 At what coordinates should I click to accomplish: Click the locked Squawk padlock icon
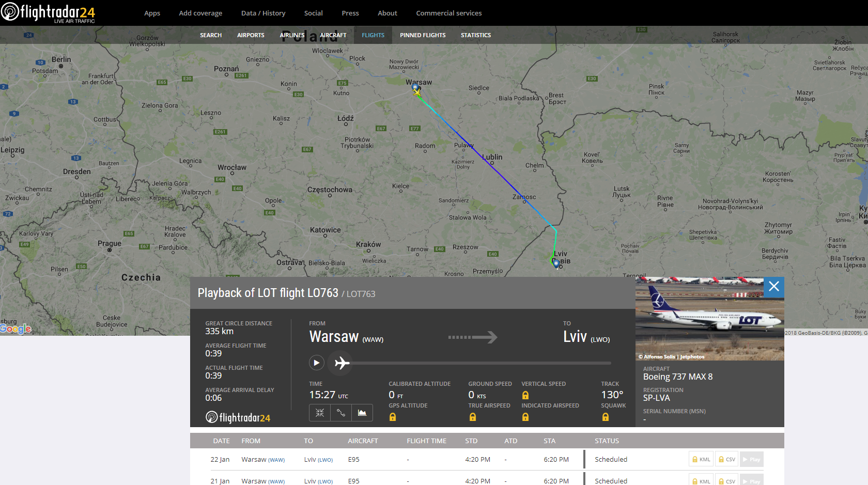606,417
